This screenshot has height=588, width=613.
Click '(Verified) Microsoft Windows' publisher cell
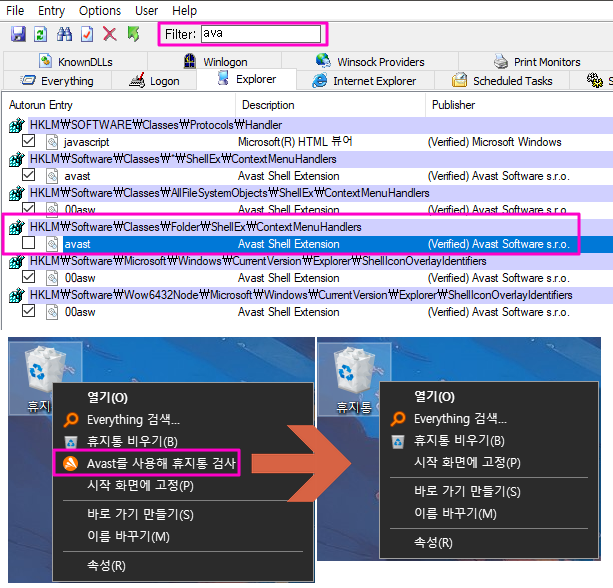(495, 142)
